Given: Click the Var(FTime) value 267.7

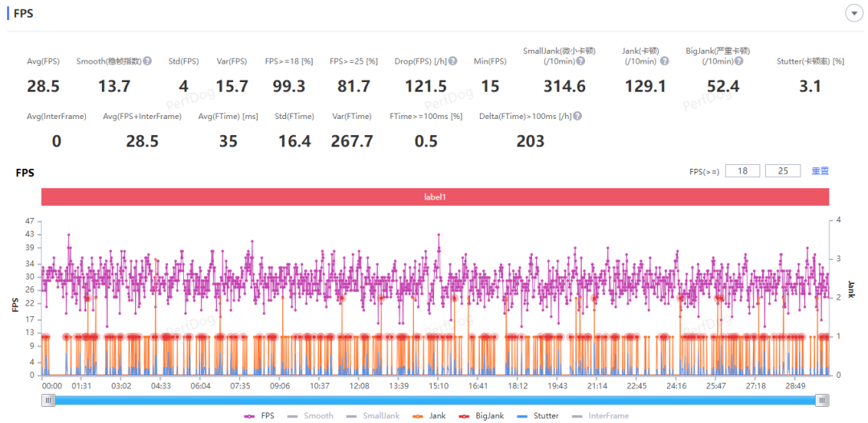Looking at the screenshot, I should click(x=352, y=142).
